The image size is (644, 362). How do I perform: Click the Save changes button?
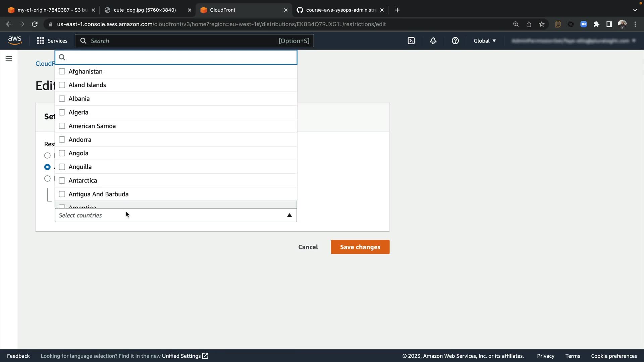pyautogui.click(x=360, y=247)
